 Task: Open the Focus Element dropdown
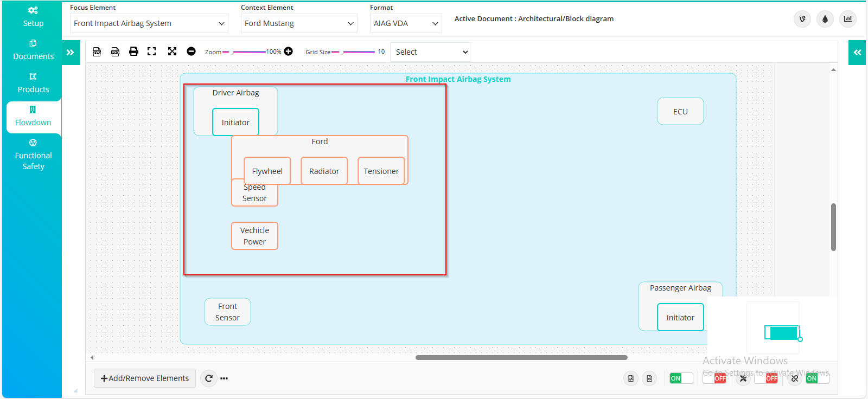pos(149,23)
